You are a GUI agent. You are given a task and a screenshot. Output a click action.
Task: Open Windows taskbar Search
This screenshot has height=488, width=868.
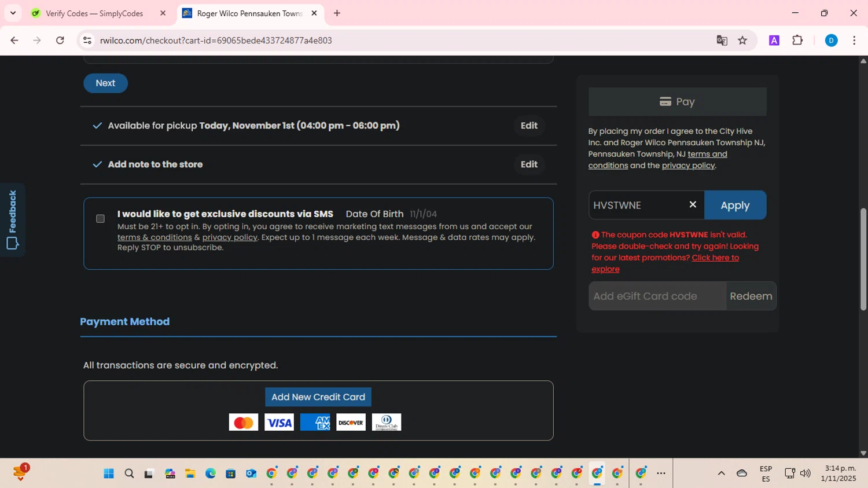point(129,474)
